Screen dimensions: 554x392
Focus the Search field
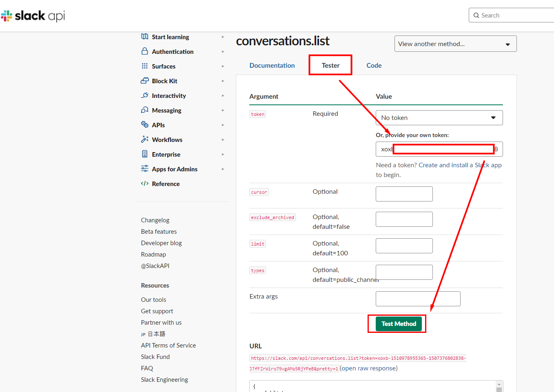(512, 16)
